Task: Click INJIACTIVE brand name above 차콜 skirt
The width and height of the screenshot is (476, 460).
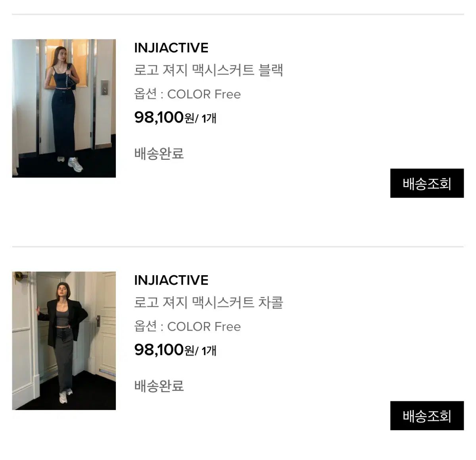Action: [171, 280]
